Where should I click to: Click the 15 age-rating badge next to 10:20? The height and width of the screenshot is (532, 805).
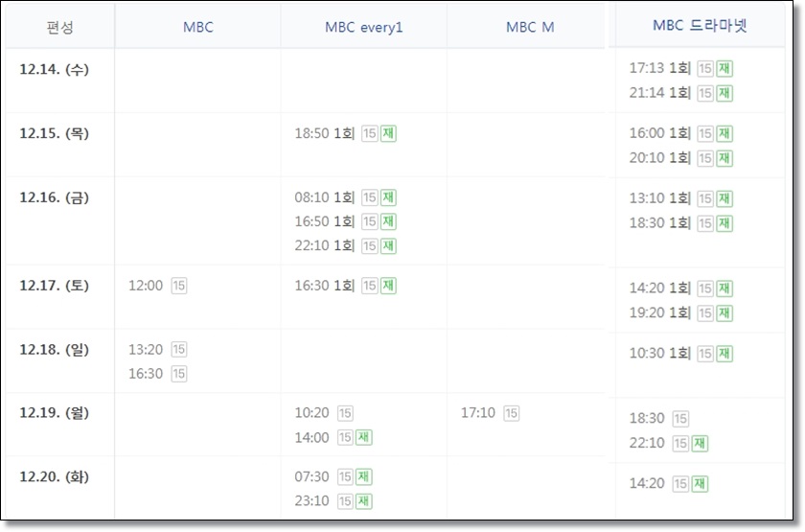pyautogui.click(x=345, y=413)
